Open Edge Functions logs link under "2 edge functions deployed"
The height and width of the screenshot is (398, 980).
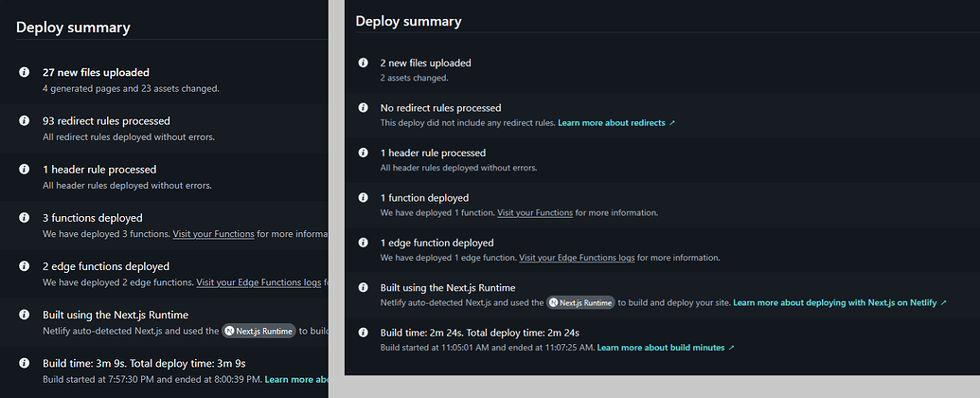pos(261,282)
